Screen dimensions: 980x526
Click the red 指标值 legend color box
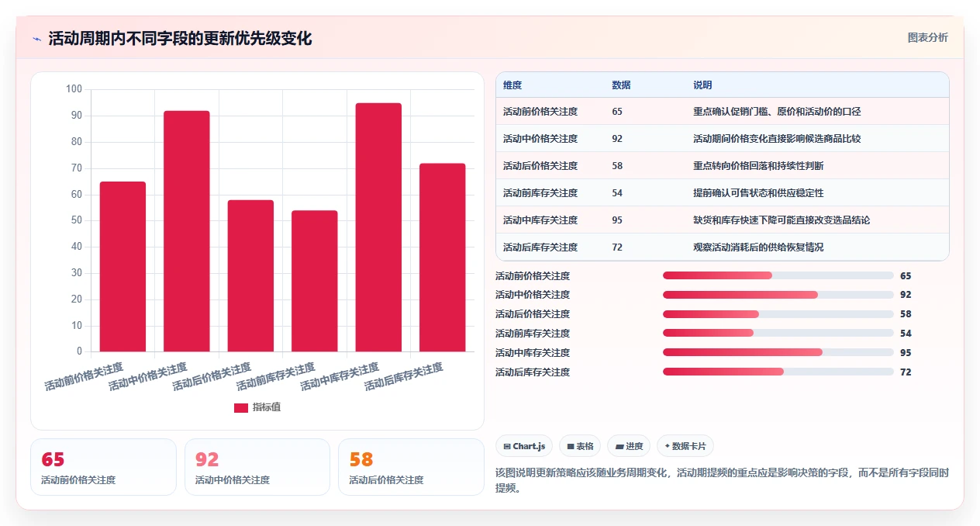(x=241, y=407)
